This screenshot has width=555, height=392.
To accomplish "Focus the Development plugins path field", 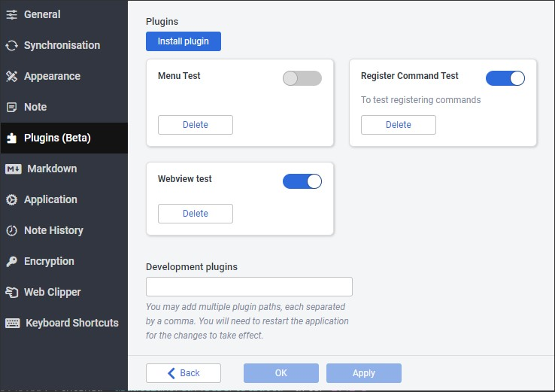I will coord(249,287).
